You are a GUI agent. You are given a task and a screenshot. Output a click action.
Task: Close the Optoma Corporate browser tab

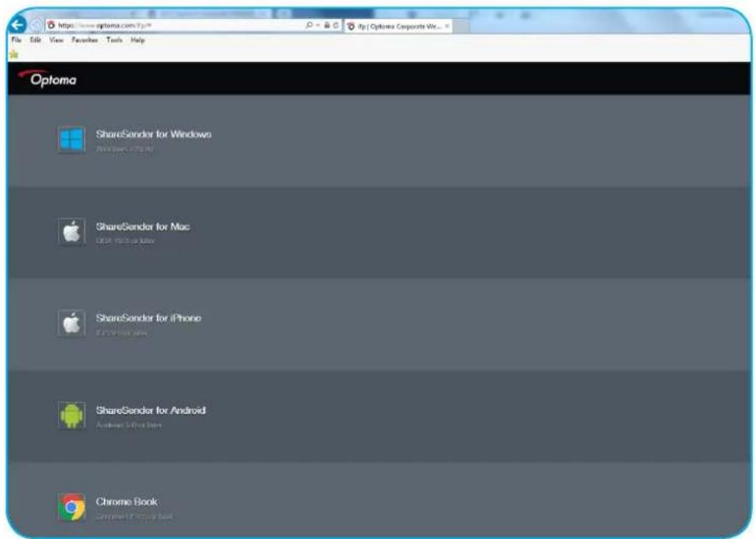tap(447, 26)
